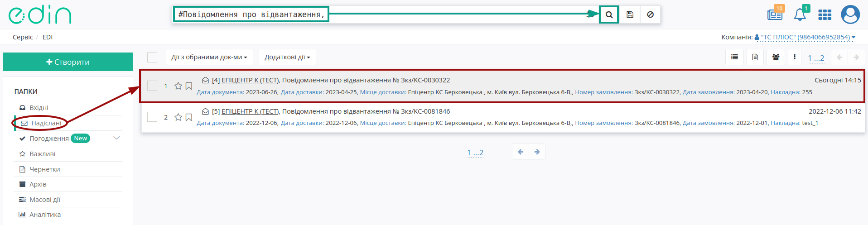
Task: Open the Аналітика section
Action: tap(45, 215)
